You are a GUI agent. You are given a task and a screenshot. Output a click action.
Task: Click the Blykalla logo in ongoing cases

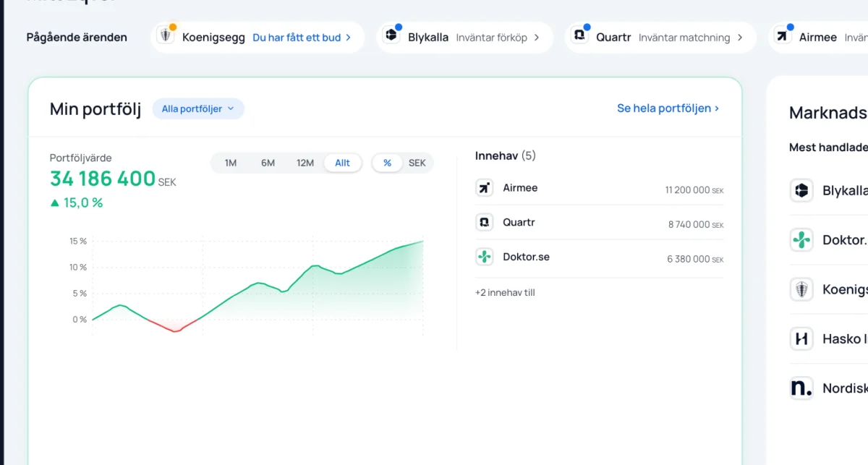click(391, 36)
